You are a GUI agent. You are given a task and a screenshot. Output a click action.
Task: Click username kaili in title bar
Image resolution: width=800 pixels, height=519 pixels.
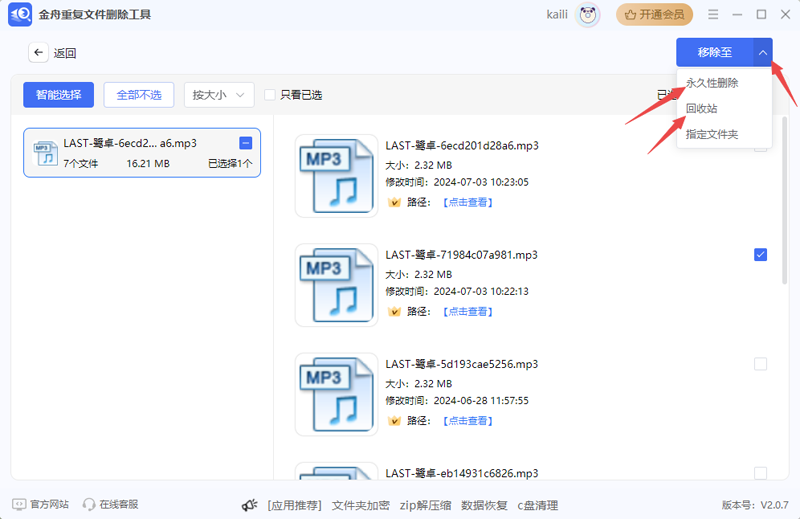pos(557,14)
